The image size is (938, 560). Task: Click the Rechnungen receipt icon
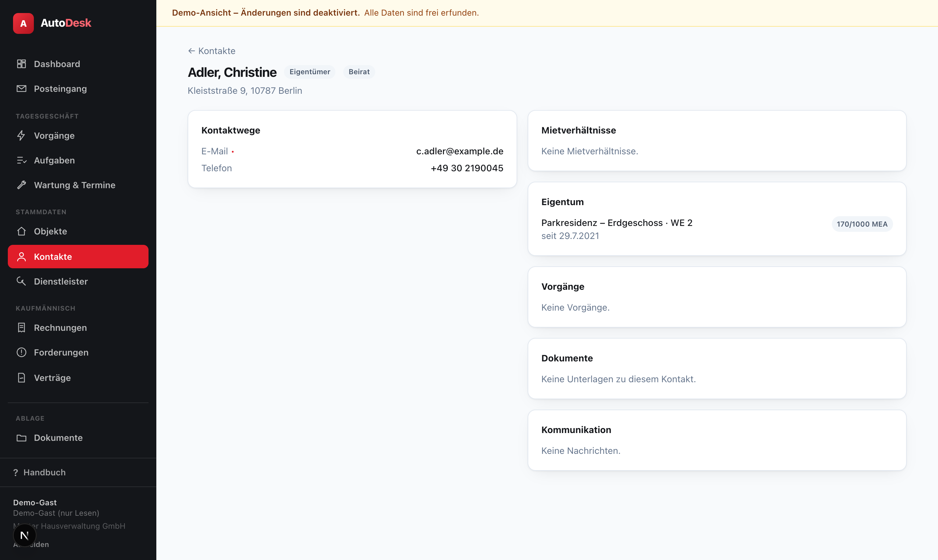21,328
